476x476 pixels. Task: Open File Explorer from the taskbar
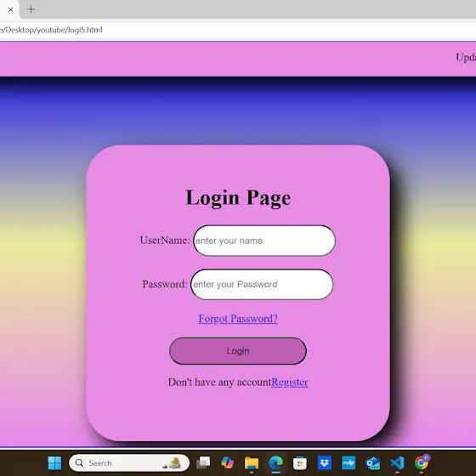252,463
